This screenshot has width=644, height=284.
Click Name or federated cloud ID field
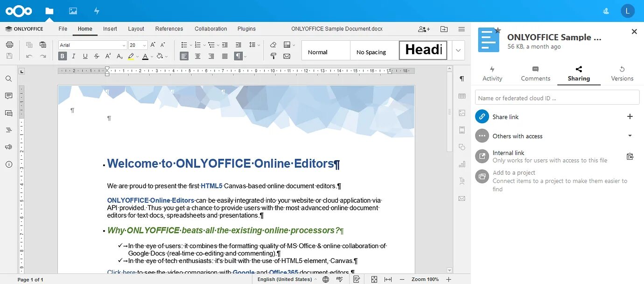coord(557,98)
